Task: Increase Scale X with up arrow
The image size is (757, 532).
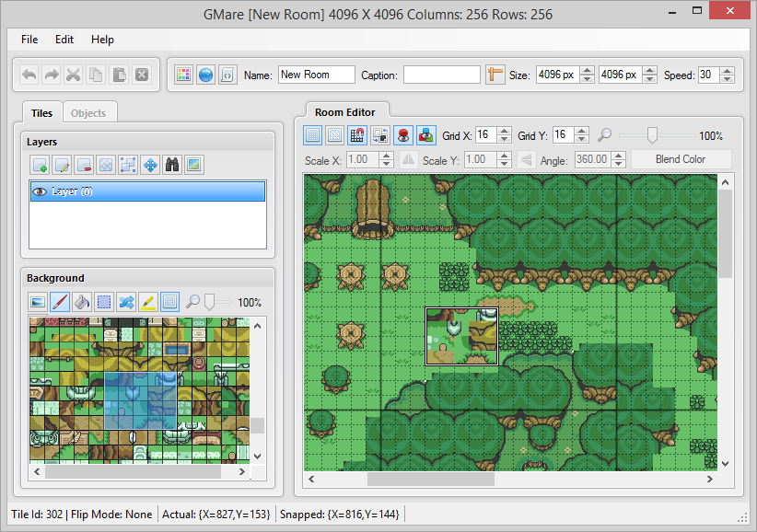Action: [x=386, y=156]
